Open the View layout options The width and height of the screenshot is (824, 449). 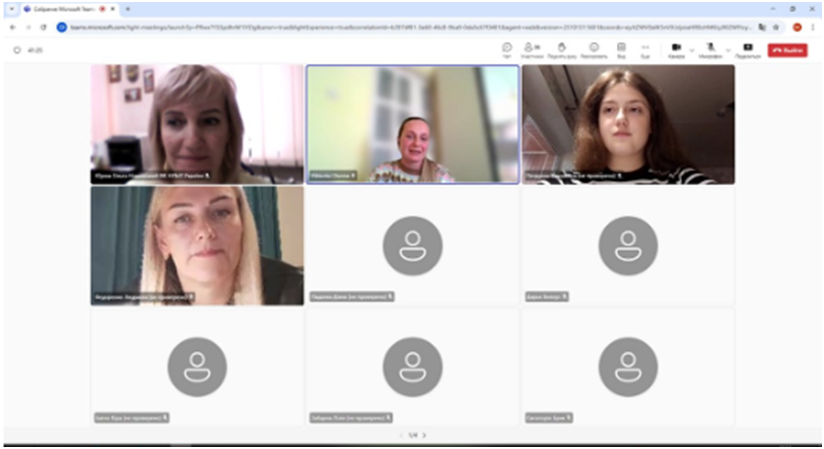pos(621,50)
